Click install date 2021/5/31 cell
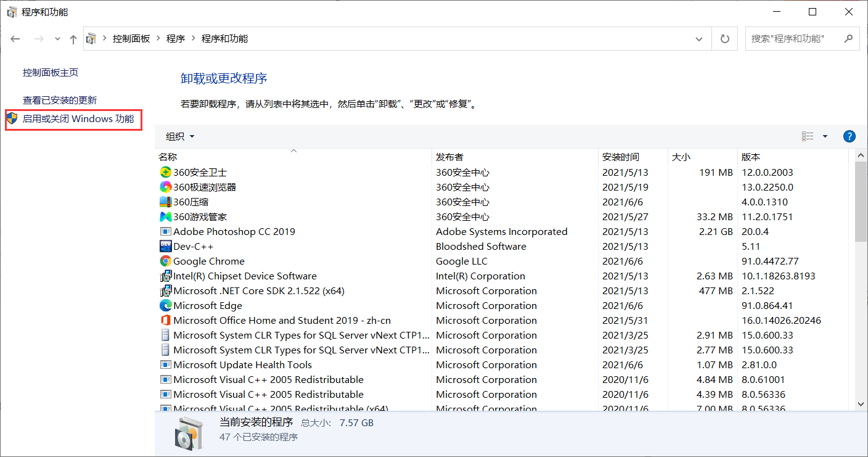The width and height of the screenshot is (868, 457). click(625, 320)
